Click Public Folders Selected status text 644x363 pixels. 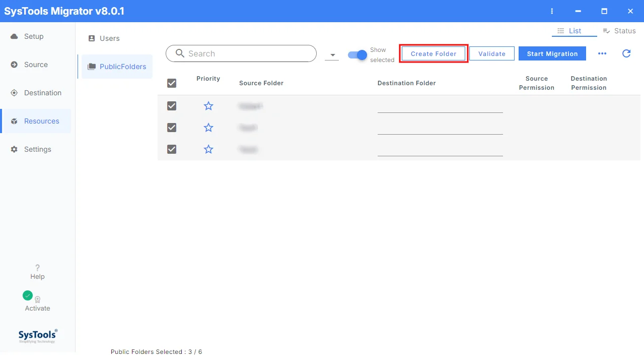point(156,352)
